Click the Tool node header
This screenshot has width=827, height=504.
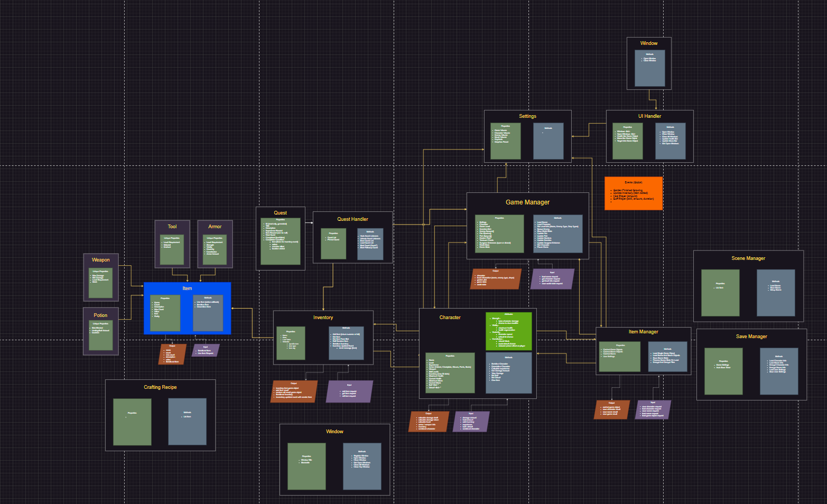tap(172, 227)
